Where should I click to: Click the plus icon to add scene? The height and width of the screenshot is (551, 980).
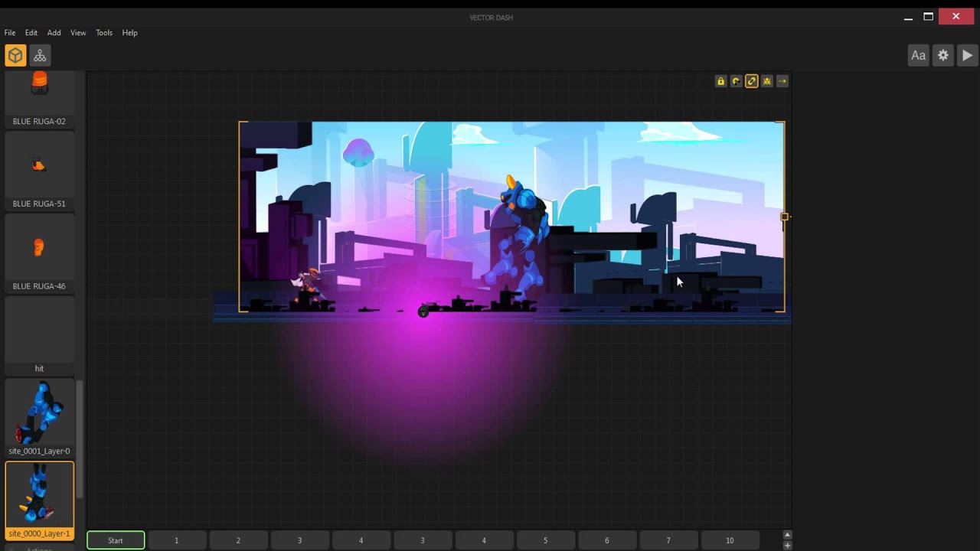787,546
